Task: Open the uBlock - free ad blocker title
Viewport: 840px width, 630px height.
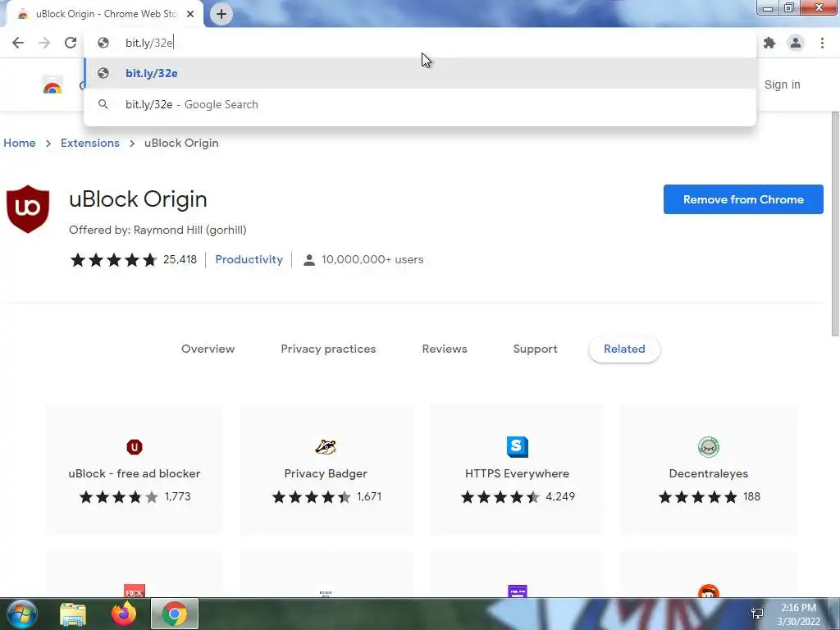Action: (x=135, y=473)
